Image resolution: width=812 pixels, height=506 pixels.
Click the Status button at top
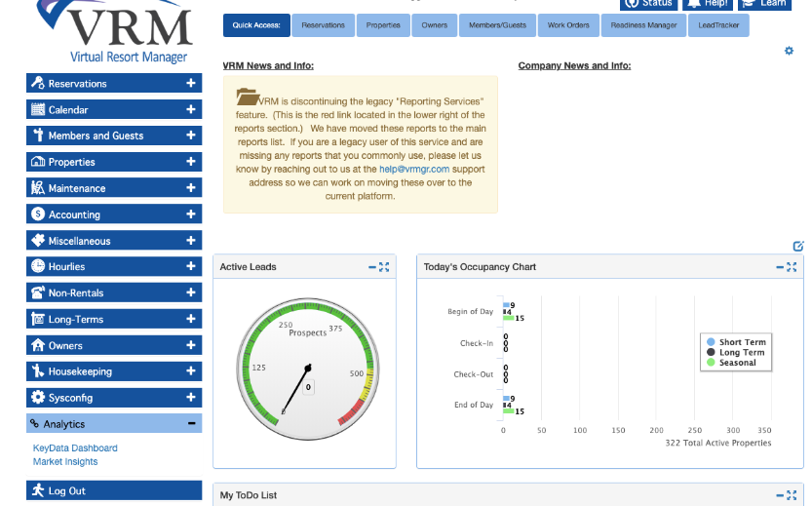[649, 4]
